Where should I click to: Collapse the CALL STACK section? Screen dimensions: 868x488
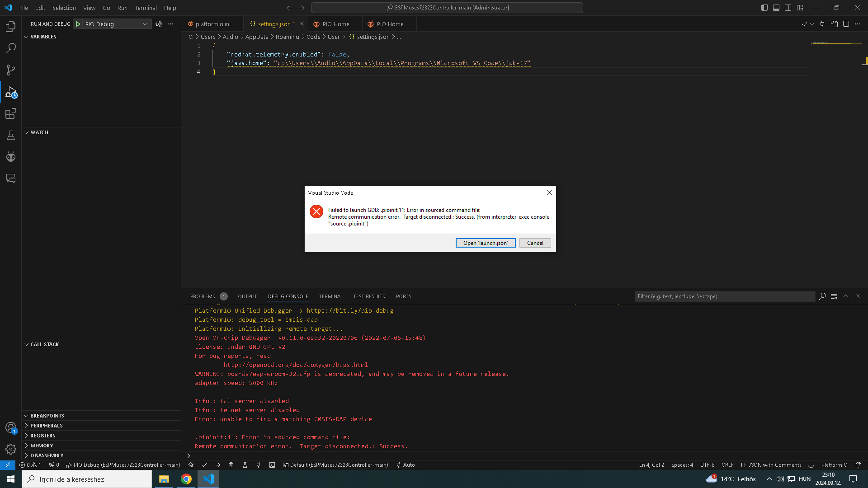click(101, 344)
